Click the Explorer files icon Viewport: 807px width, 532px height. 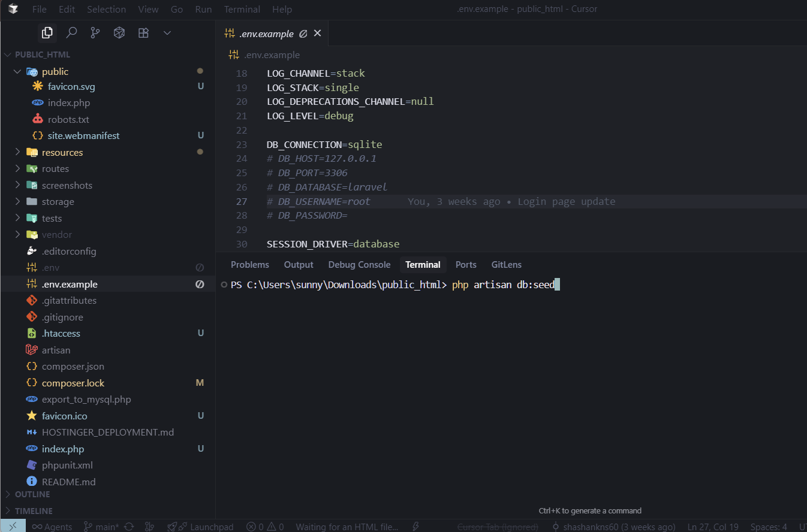(x=47, y=33)
